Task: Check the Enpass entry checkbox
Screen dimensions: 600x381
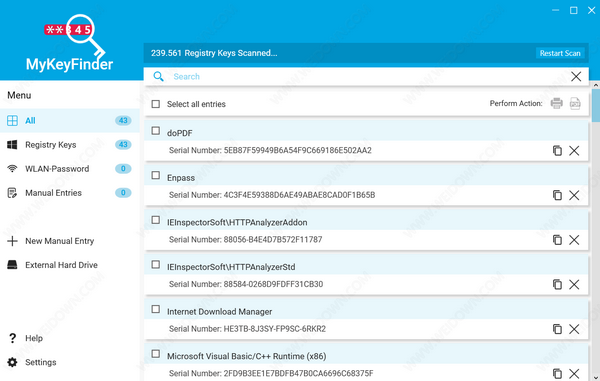Action: pos(156,175)
